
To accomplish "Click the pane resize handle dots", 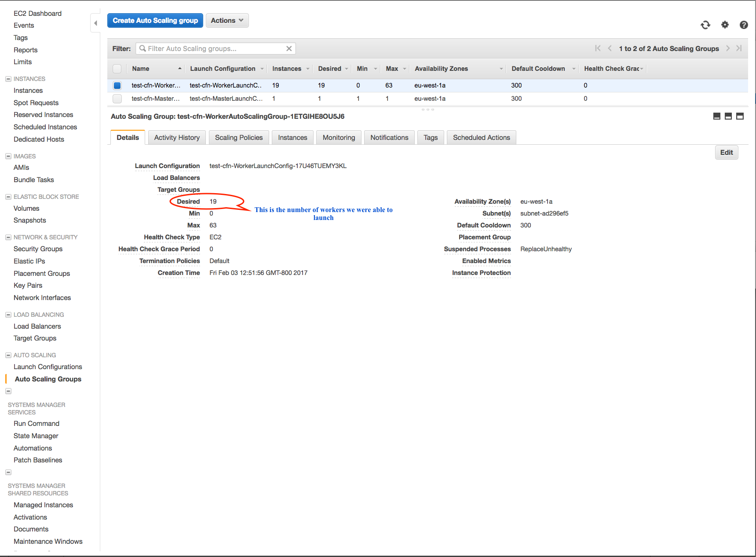I will [427, 109].
